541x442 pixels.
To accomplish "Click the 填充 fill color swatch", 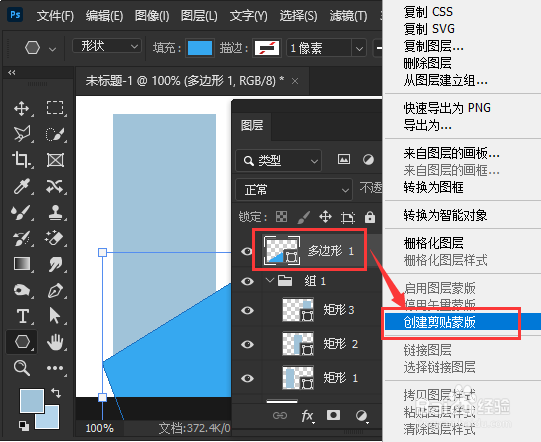I will [x=199, y=48].
